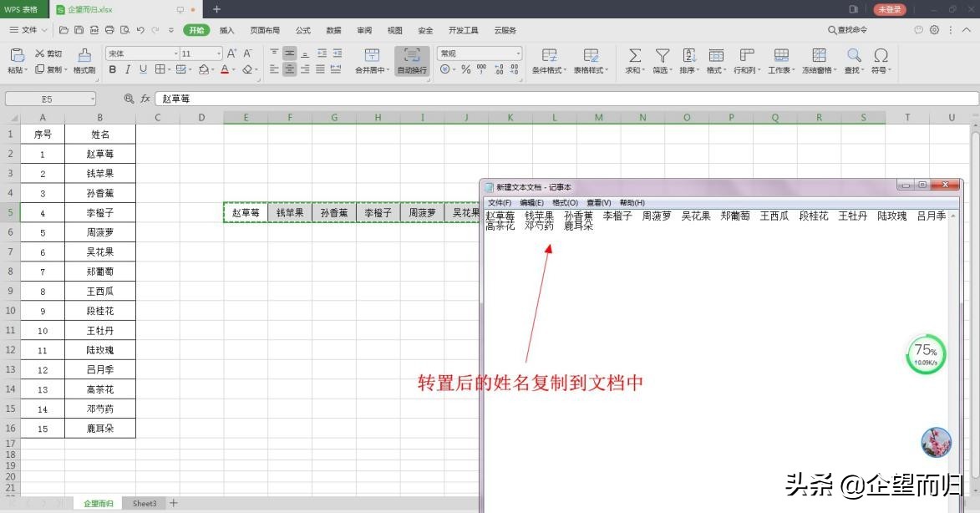
Task: Click the insert function fx icon
Action: (x=145, y=99)
